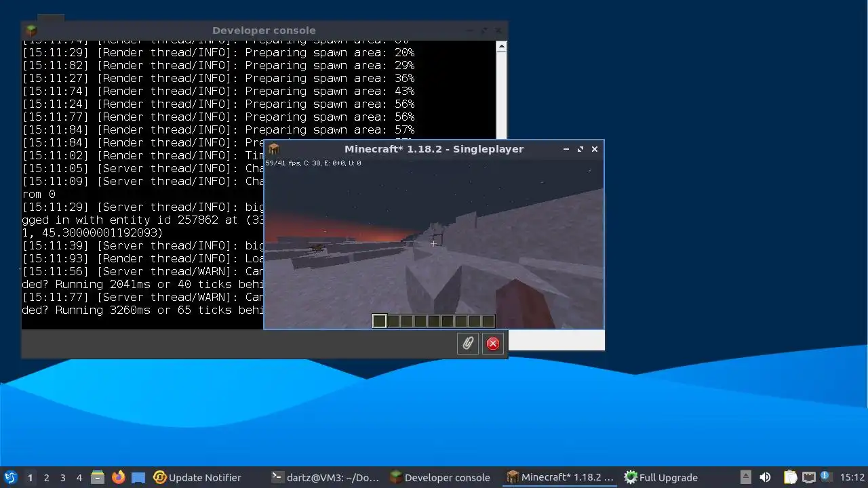The width and height of the screenshot is (868, 488).
Task: Click the 'Preparing spawn area: 57%' log line
Action: (x=218, y=130)
